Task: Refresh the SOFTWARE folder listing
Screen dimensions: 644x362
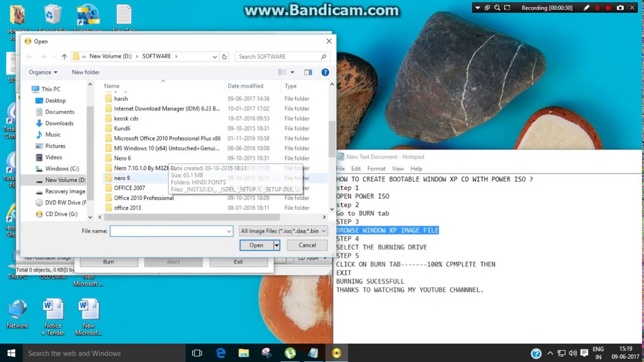Action: [224, 56]
